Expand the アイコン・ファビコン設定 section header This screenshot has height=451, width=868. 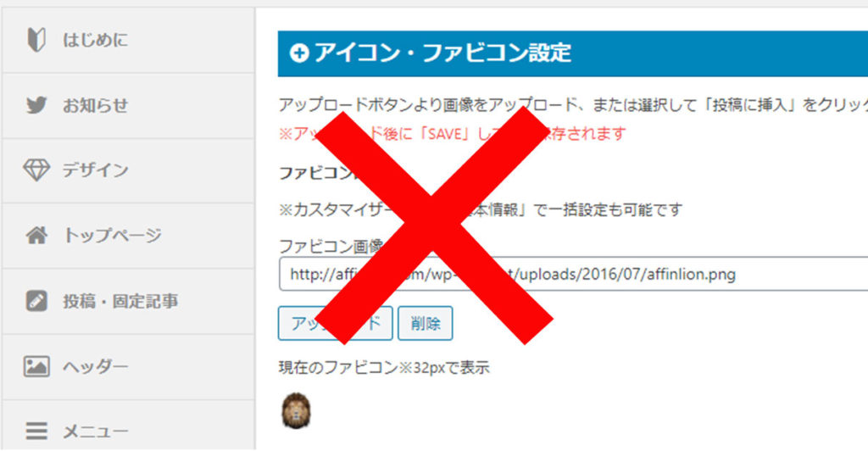(x=573, y=53)
